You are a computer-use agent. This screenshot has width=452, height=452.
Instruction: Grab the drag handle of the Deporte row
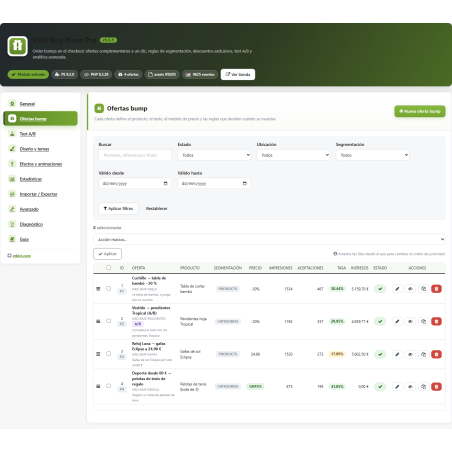[x=98, y=386]
